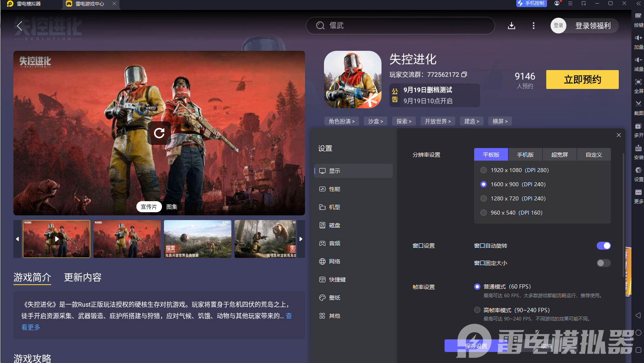This screenshot has height=363, width=644.
Task: Increase volume with the 加量 icon
Action: [638, 41]
